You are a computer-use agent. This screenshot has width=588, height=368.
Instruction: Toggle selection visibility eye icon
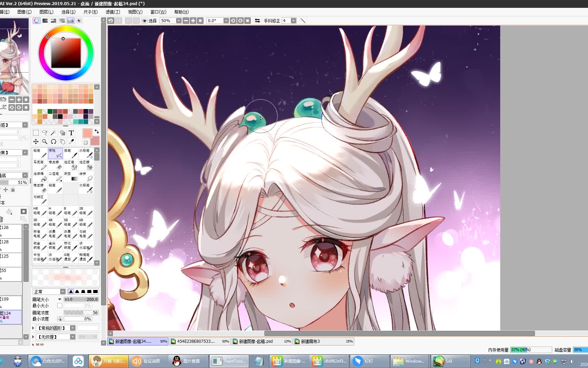click(x=144, y=21)
